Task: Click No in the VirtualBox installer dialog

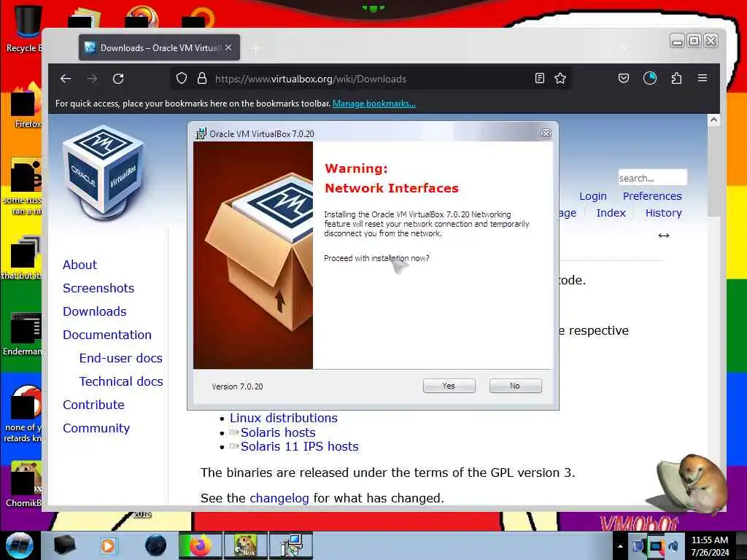Action: [515, 386]
